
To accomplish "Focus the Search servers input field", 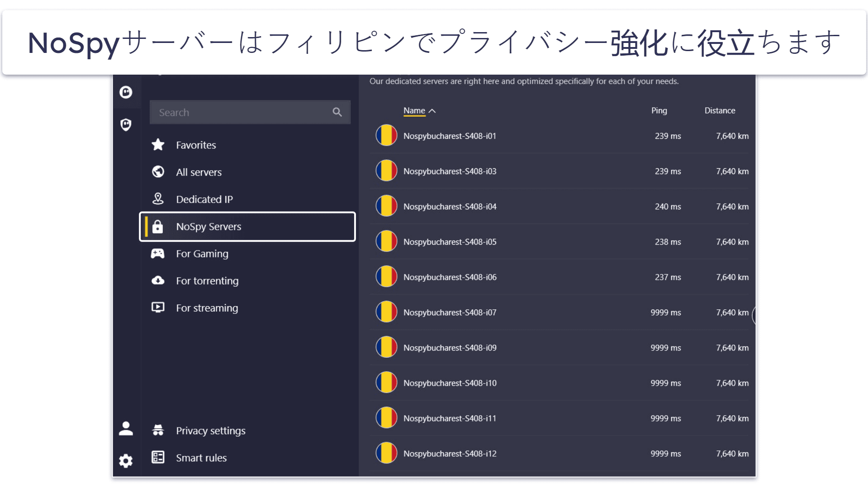I will click(x=250, y=112).
